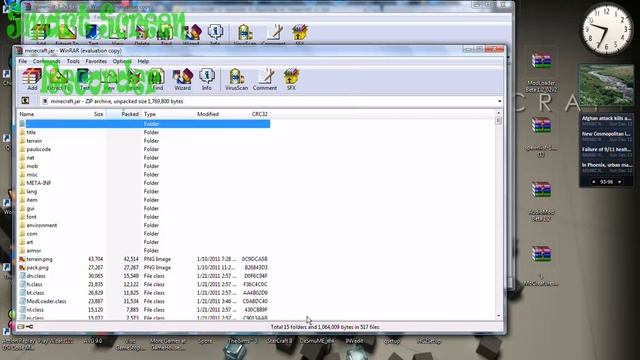Click the Comment icon in the background WinRAR window
The width and height of the screenshot is (640, 360).
[x=273, y=34]
